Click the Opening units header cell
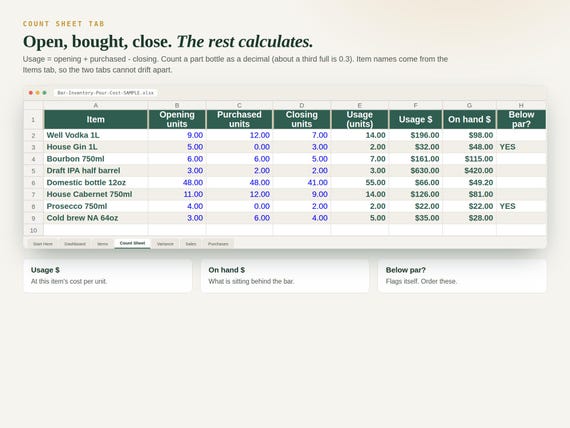This screenshot has height=428, width=570. [177, 120]
